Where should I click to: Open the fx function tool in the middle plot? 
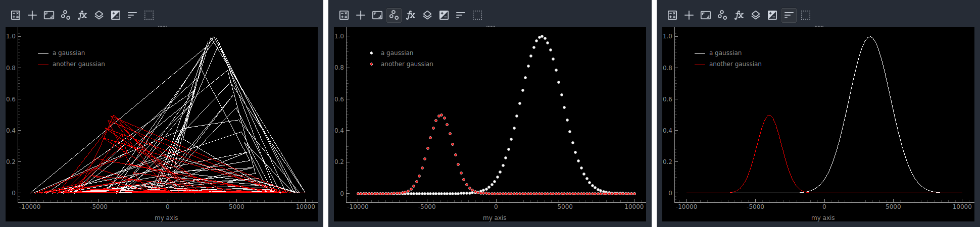411,15
